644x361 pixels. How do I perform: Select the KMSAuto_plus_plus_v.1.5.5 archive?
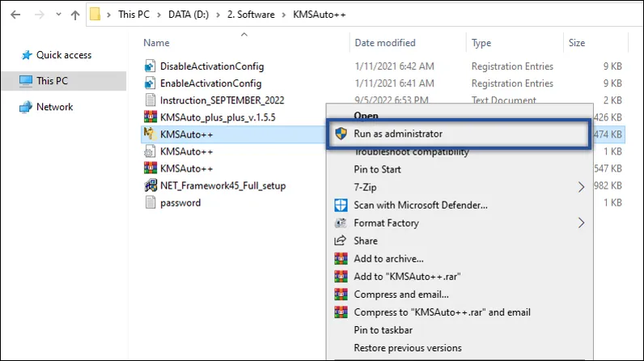[x=218, y=117]
